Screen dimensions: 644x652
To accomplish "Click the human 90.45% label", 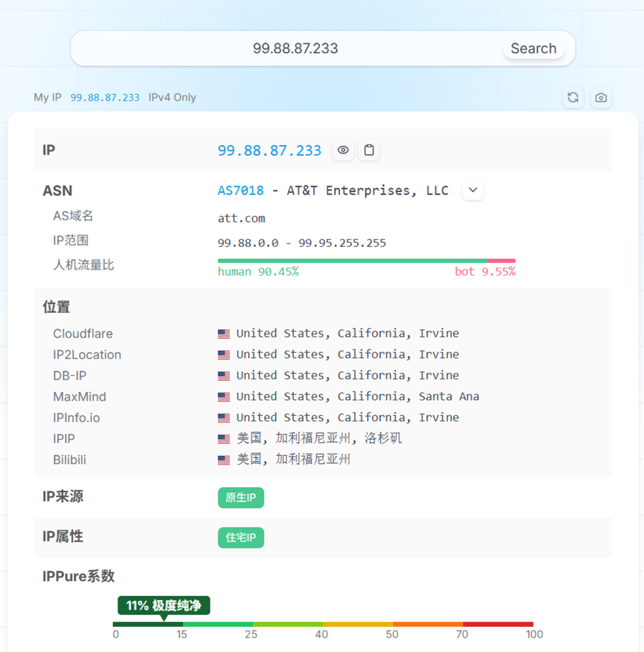I will click(258, 272).
